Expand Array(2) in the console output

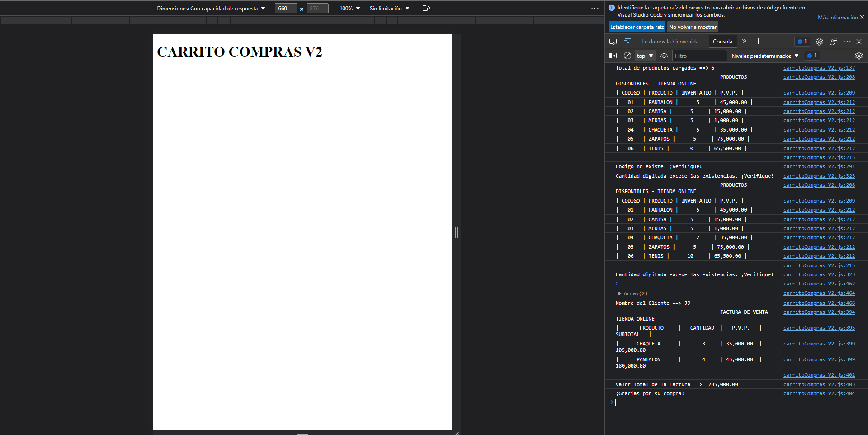[619, 293]
